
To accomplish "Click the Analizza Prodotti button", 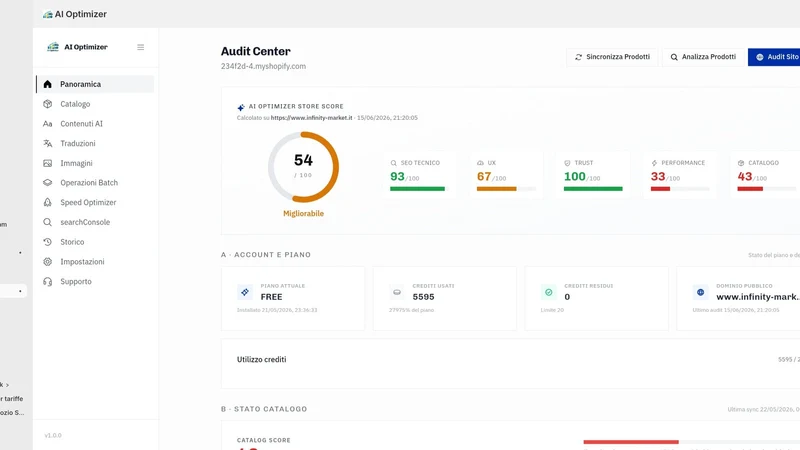I will click(703, 57).
